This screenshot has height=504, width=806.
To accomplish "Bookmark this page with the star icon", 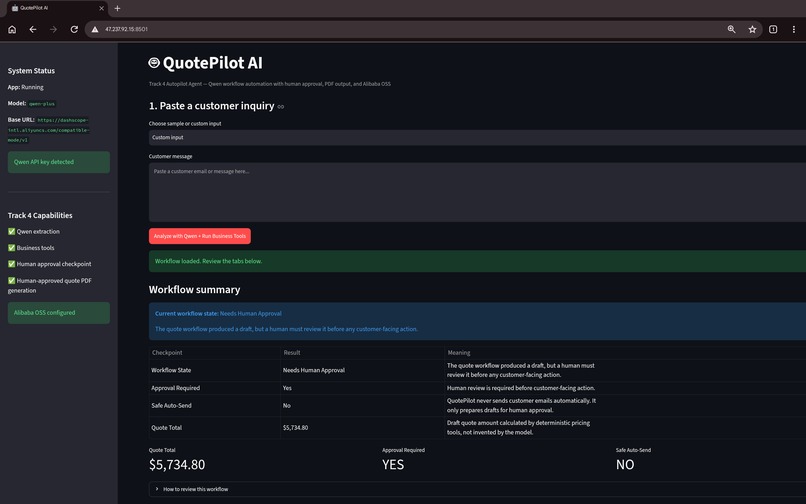I will pos(752,29).
